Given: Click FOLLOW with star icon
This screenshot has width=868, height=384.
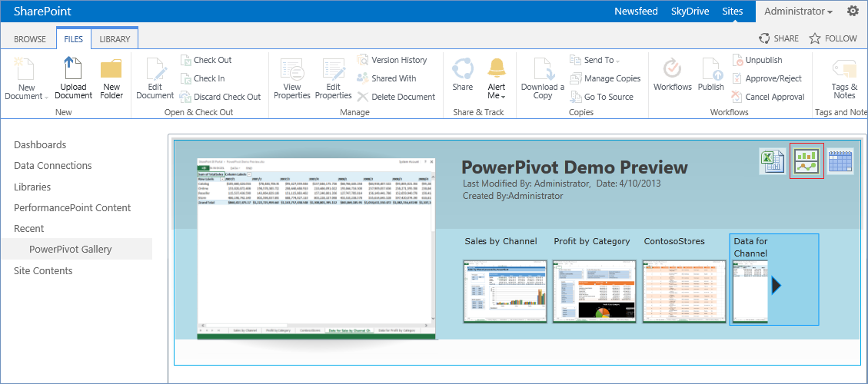Looking at the screenshot, I should pyautogui.click(x=833, y=38).
